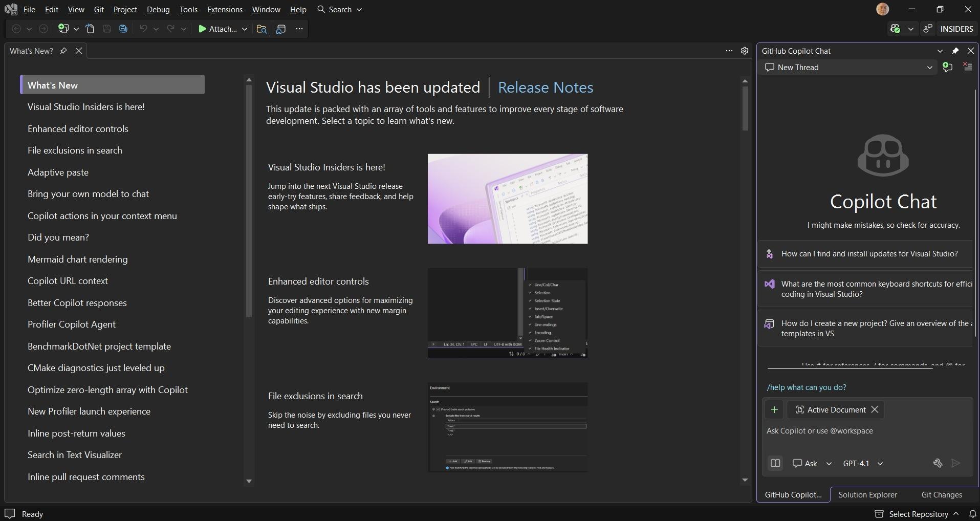Click the Visual Studio logo icon
Screen dimensions: 980x521
click(11, 9)
